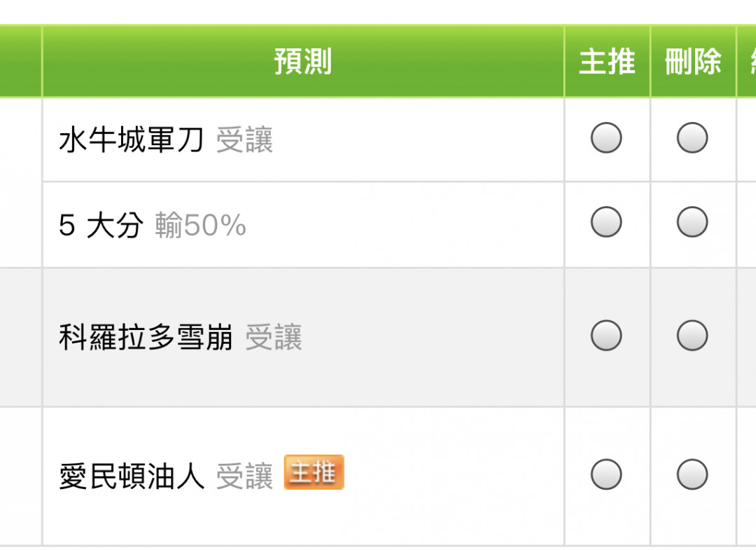The width and height of the screenshot is (756, 550).
Task: Click the 愛民頓油人 prediction text
Action: (131, 476)
